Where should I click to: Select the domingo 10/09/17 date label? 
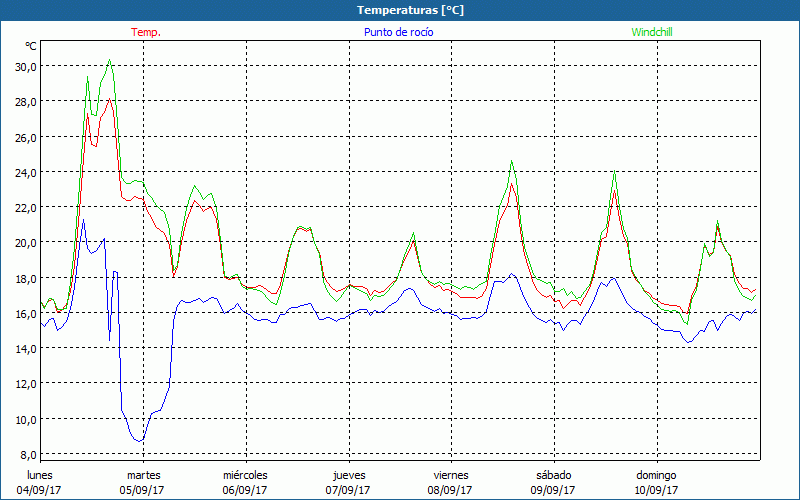point(656,482)
